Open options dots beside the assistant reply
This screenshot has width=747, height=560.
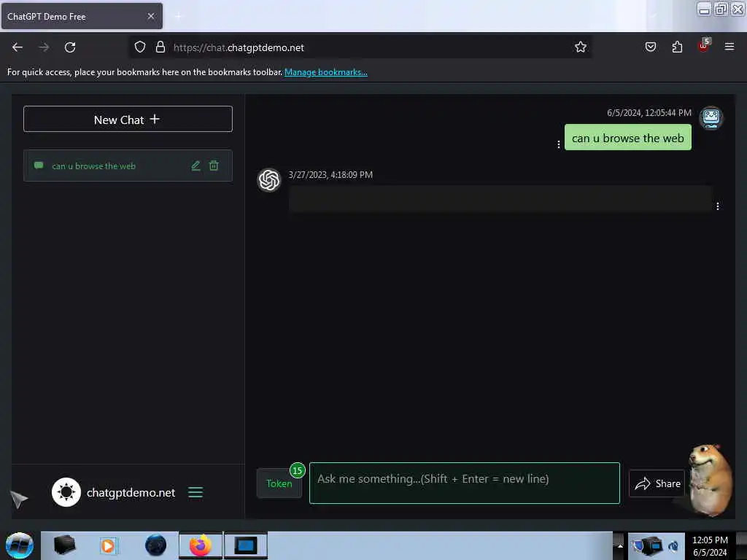(718, 206)
